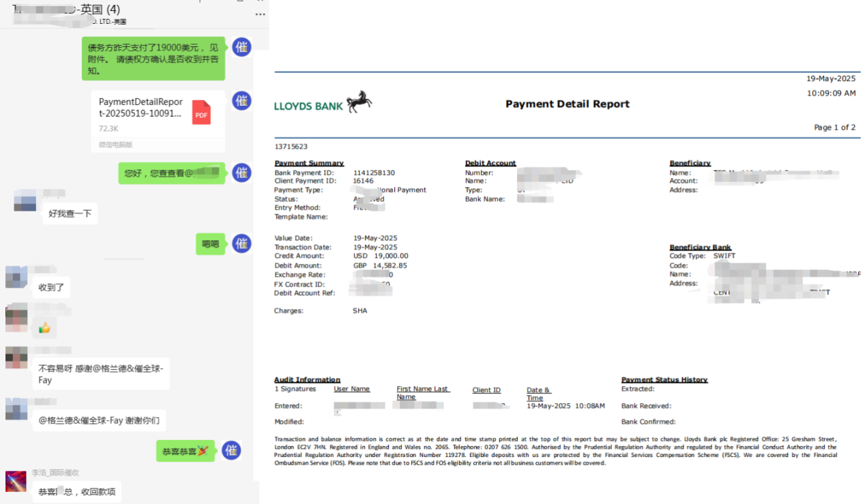
Task: Click 微信电脑版 label under PDF attachment
Action: click(115, 145)
